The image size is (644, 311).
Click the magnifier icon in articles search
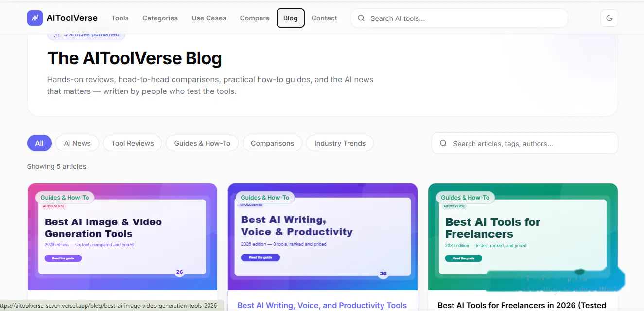443,143
